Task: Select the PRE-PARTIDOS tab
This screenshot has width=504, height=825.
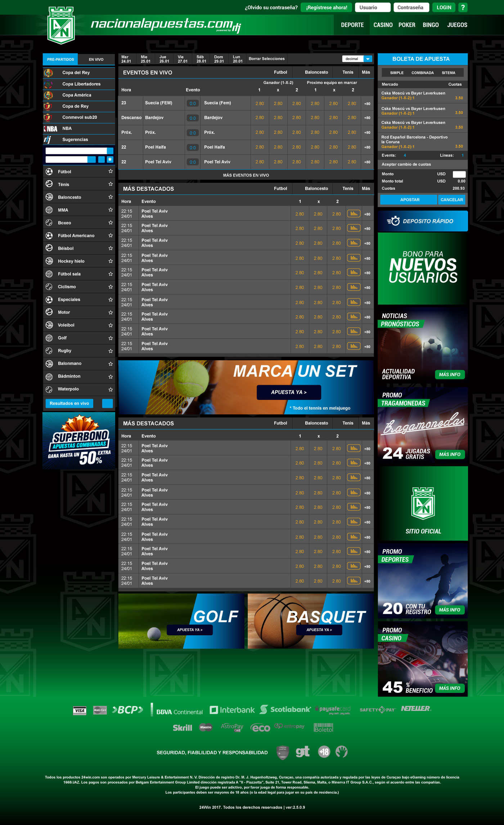Action: (x=60, y=59)
